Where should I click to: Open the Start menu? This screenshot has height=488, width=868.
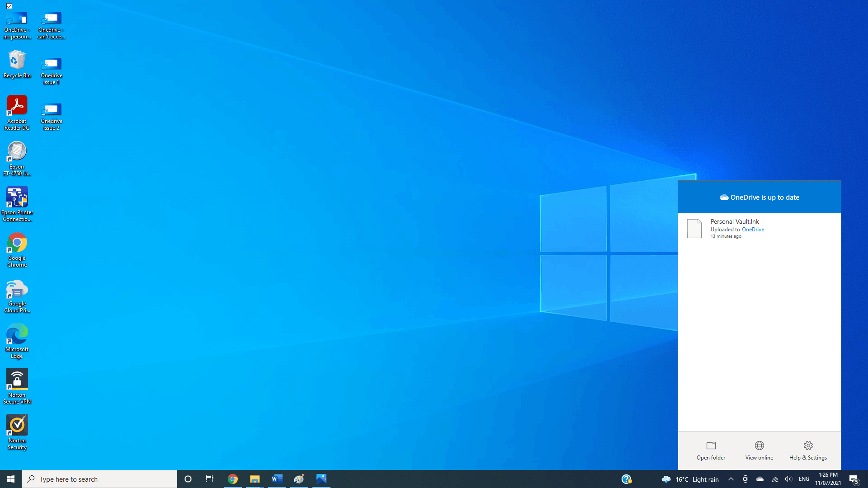[x=11, y=479]
